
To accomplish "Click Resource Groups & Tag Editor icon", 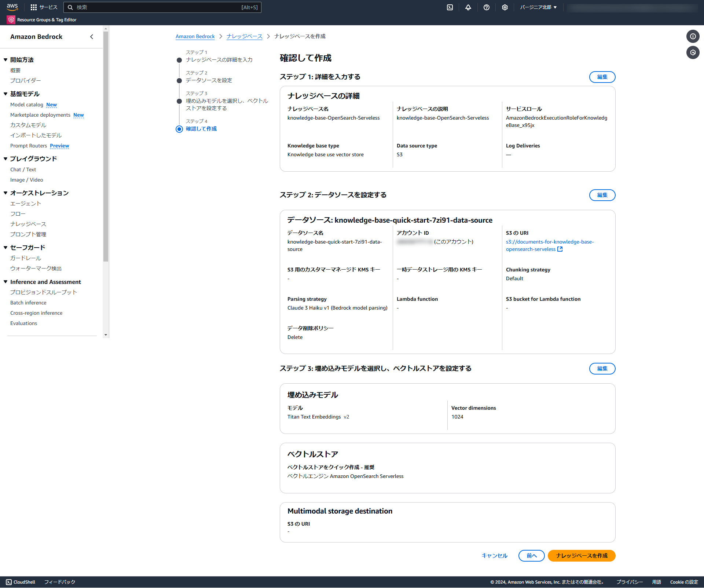I will coord(11,20).
